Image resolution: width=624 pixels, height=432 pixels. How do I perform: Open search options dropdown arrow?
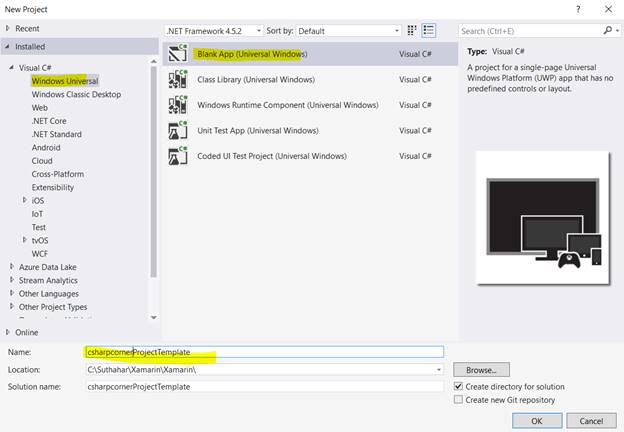pos(617,31)
